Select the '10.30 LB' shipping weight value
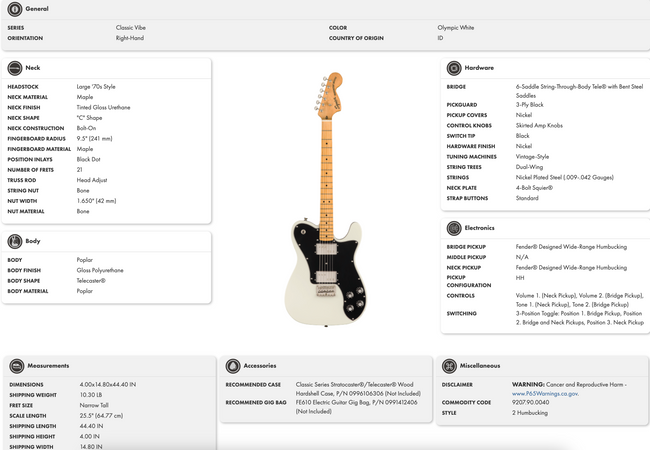The width and height of the screenshot is (650, 450). (91, 395)
